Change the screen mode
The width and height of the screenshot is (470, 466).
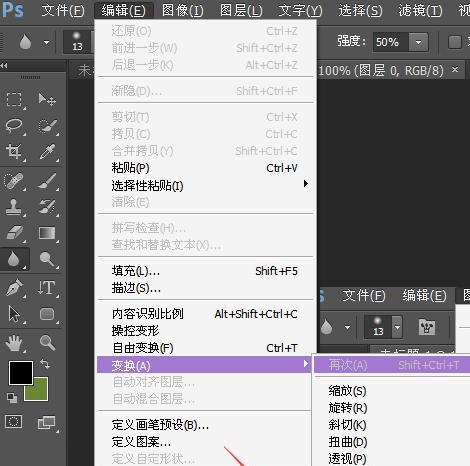[x=46, y=422]
